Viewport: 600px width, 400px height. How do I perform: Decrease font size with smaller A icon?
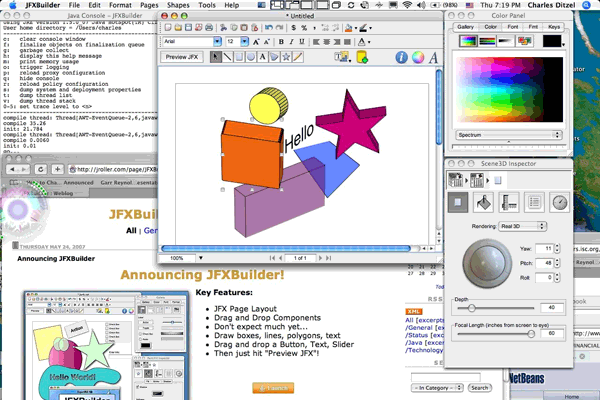[x=267, y=42]
